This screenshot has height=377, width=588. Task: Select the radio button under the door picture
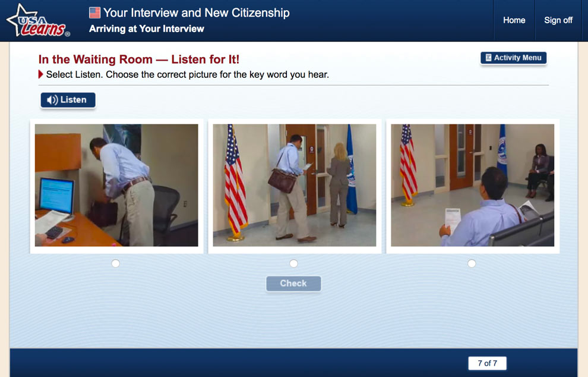tap(293, 263)
